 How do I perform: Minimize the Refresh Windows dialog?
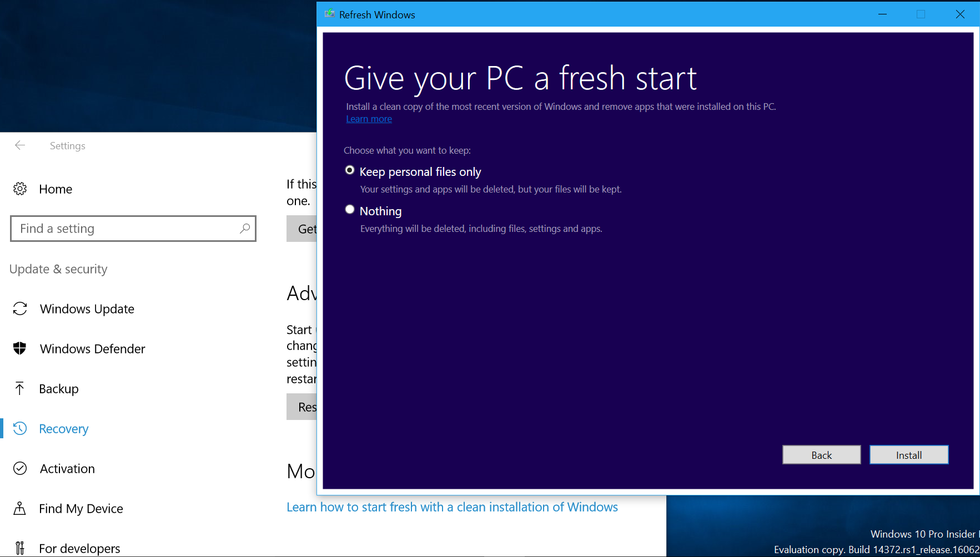tap(882, 14)
